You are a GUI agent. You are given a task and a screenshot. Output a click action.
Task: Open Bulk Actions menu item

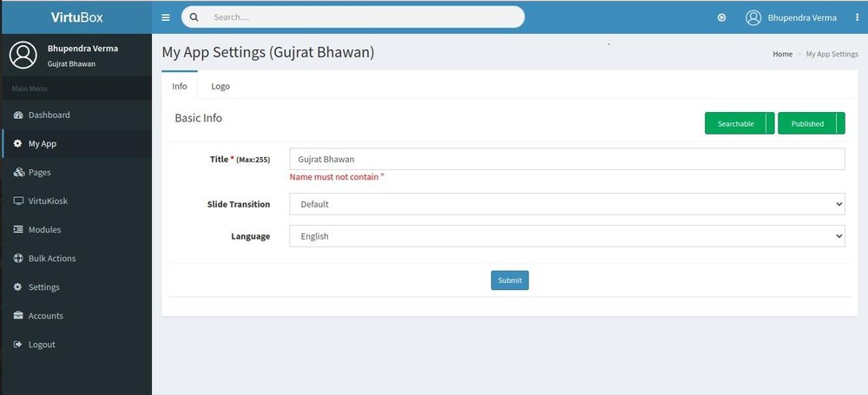click(x=77, y=258)
